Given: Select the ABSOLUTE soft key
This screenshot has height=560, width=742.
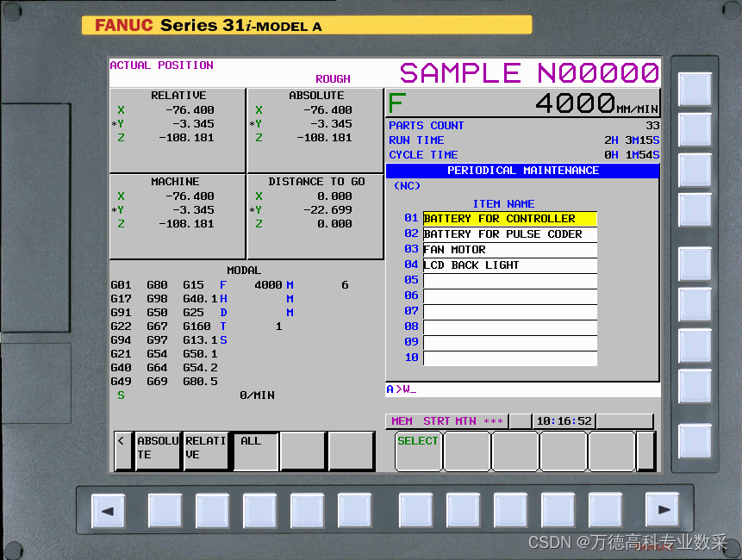Looking at the screenshot, I should [x=158, y=451].
